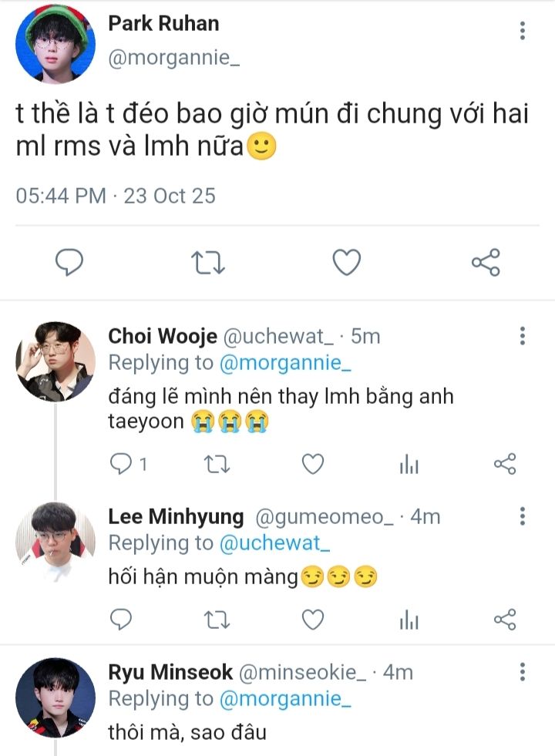555x756 pixels.
Task: Like Lee Minhyung's reply
Action: 312,619
